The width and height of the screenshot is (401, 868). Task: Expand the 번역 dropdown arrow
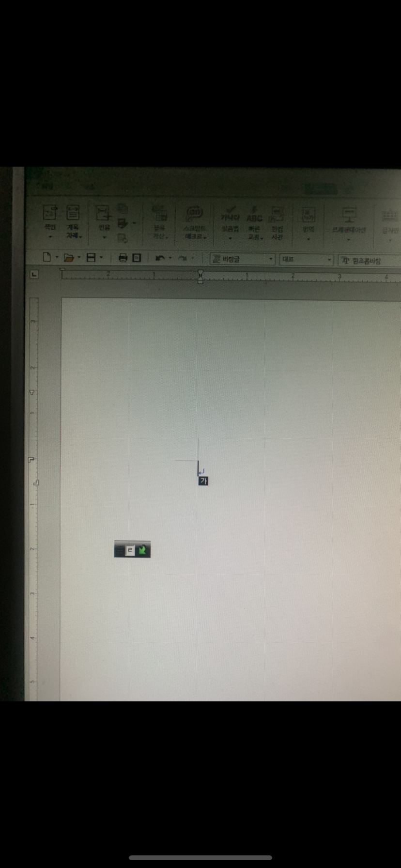click(308, 238)
